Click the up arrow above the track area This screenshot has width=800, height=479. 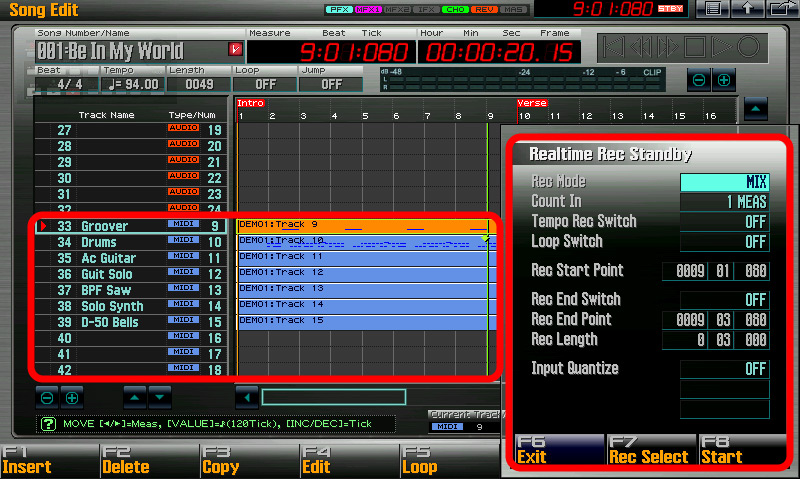[x=756, y=109]
